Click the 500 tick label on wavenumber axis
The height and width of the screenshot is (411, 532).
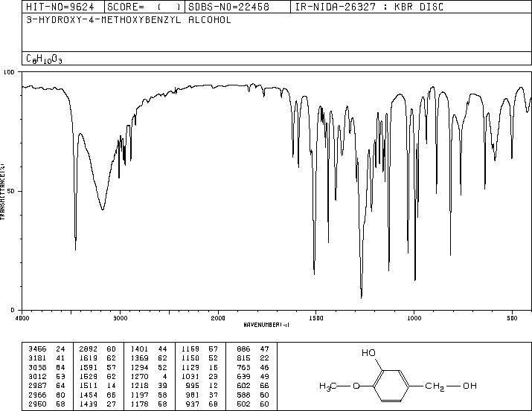[512, 318]
